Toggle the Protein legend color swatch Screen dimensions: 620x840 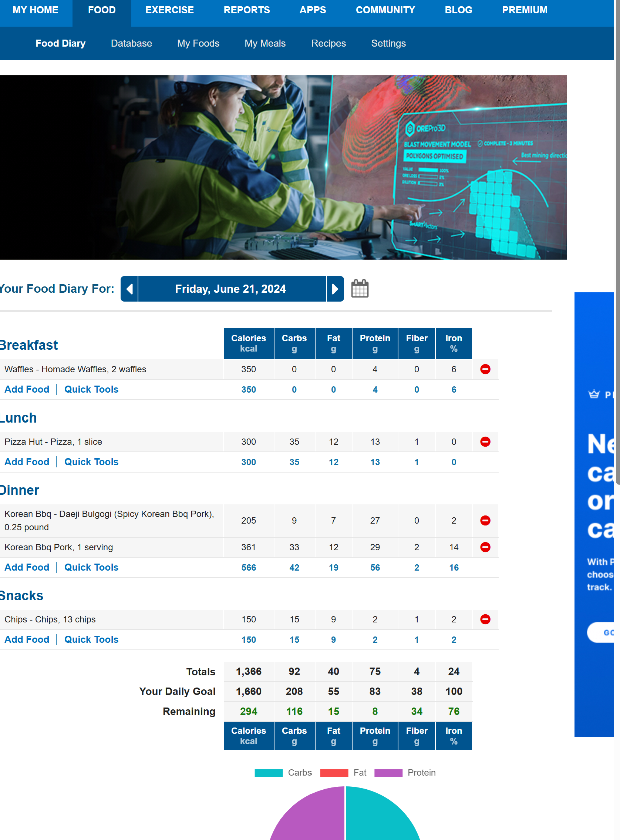pyautogui.click(x=388, y=773)
